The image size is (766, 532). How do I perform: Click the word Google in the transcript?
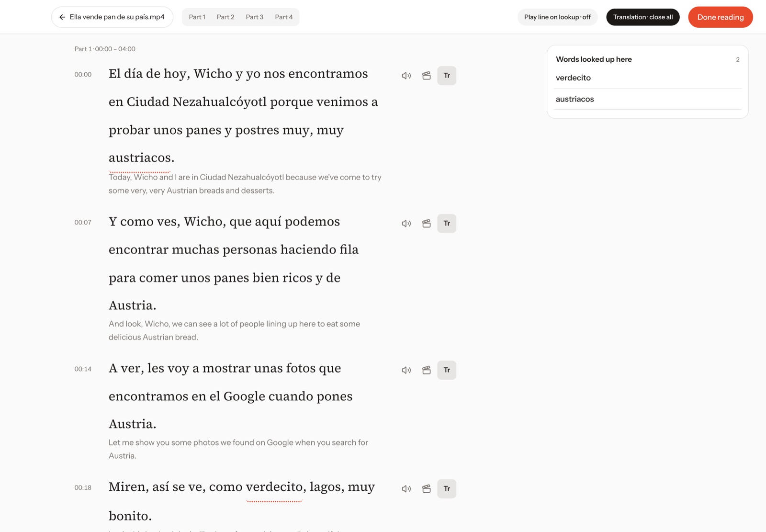(x=244, y=396)
